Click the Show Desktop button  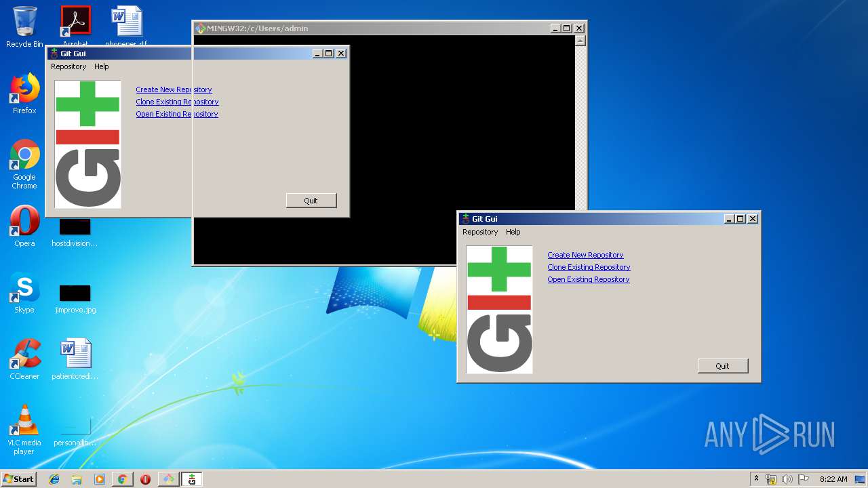[861, 479]
